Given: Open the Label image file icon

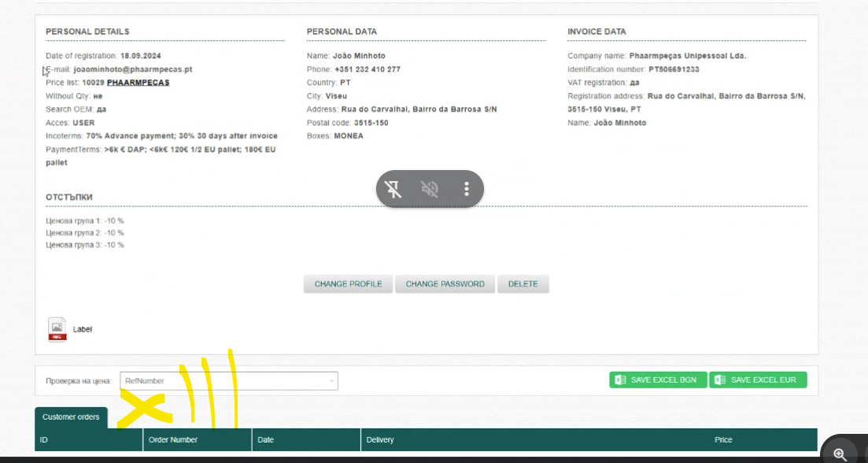Looking at the screenshot, I should [57, 329].
